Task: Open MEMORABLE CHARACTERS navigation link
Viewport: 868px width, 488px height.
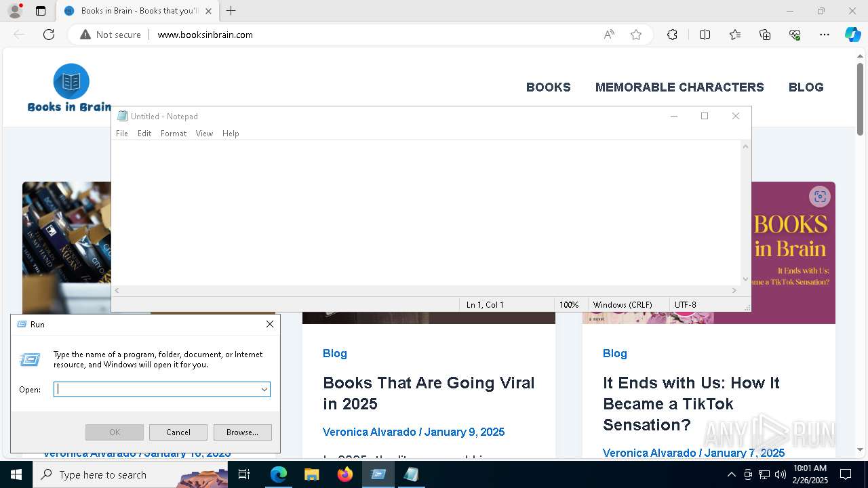Action: pos(679,87)
